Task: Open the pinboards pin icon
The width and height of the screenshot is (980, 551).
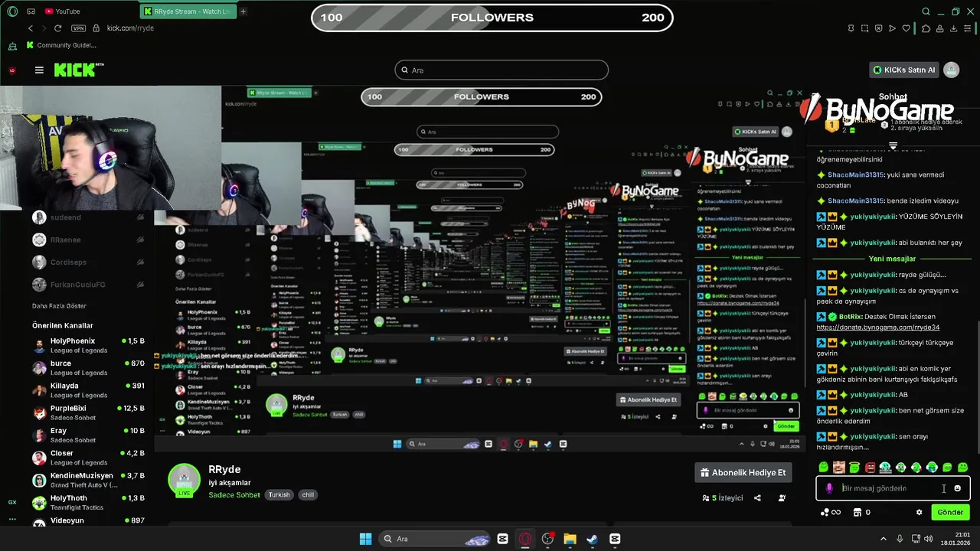Action: (851, 28)
